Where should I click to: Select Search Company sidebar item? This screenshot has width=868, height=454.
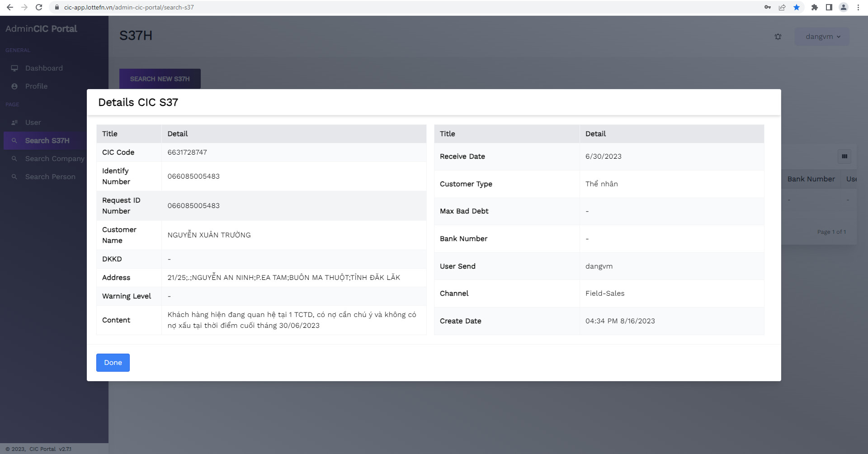coord(54,159)
